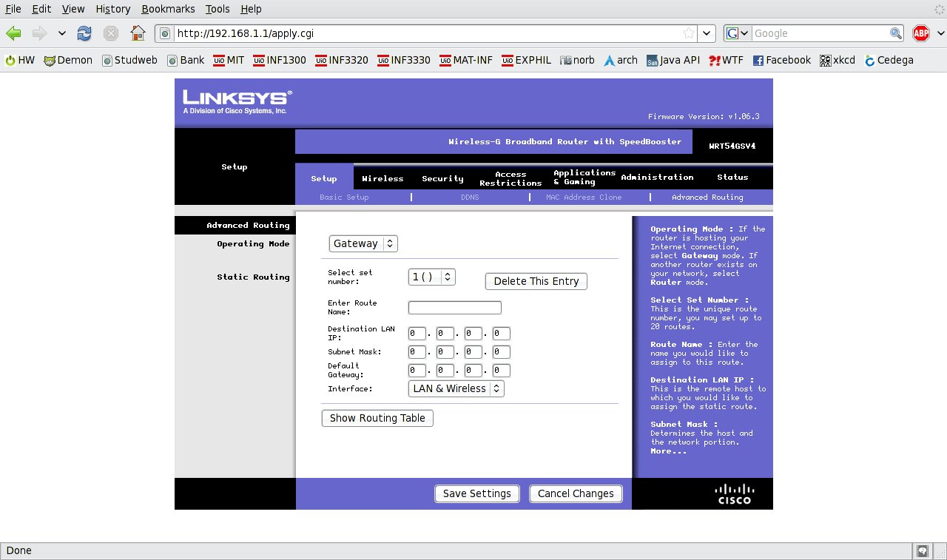The height and width of the screenshot is (560, 947).
Task: Click the Enter Route Name field
Action: (455, 308)
